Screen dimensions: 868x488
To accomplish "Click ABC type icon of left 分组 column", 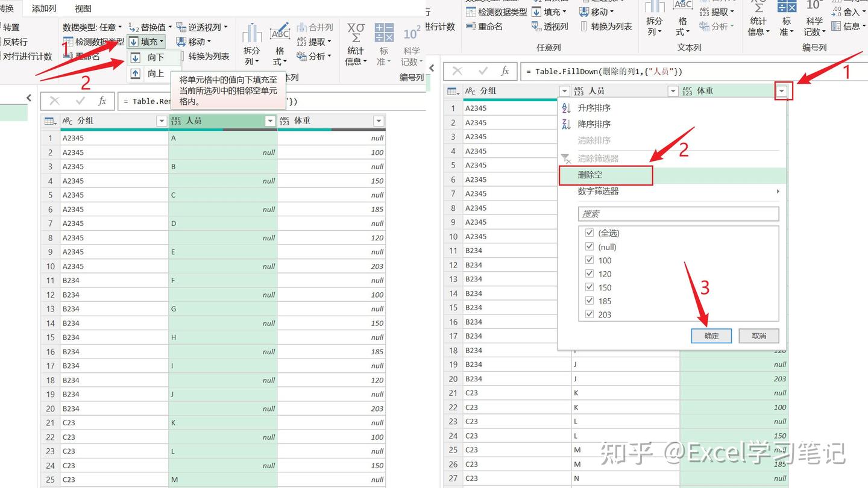I will pos(68,121).
